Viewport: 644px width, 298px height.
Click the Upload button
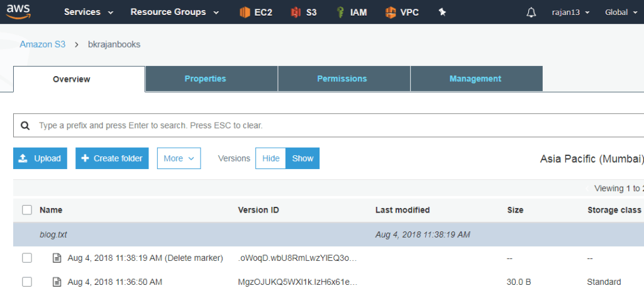tap(40, 158)
